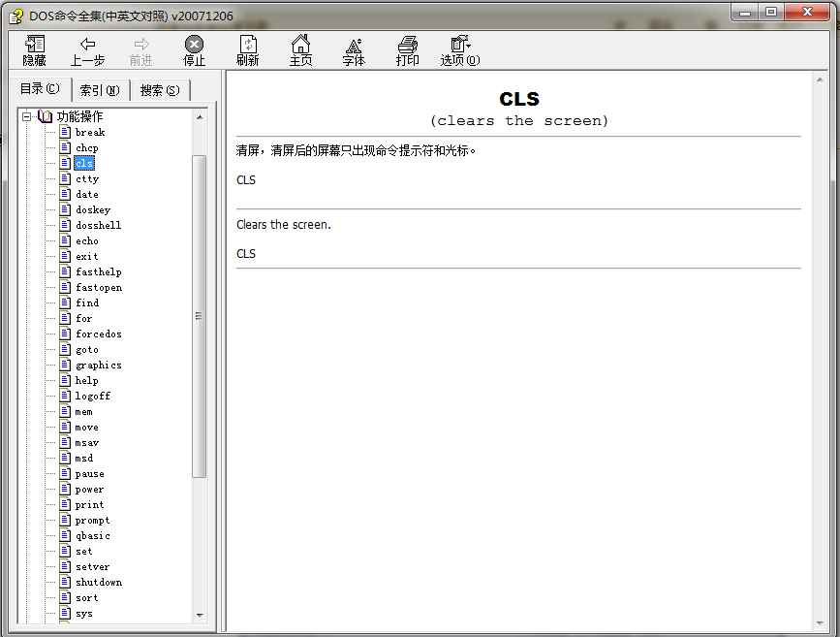Open the date topic
This screenshot has width=840, height=637.
(87, 194)
